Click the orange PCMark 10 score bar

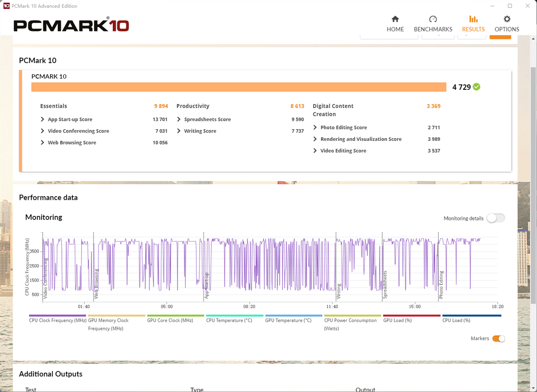coord(239,87)
